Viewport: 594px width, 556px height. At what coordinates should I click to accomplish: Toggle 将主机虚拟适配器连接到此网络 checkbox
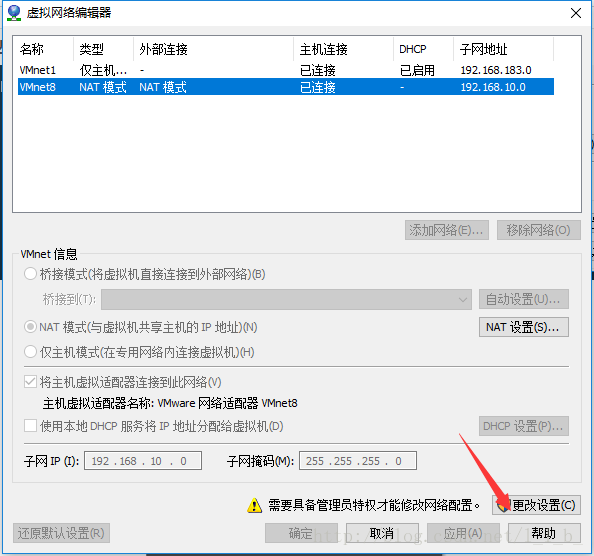point(30,382)
